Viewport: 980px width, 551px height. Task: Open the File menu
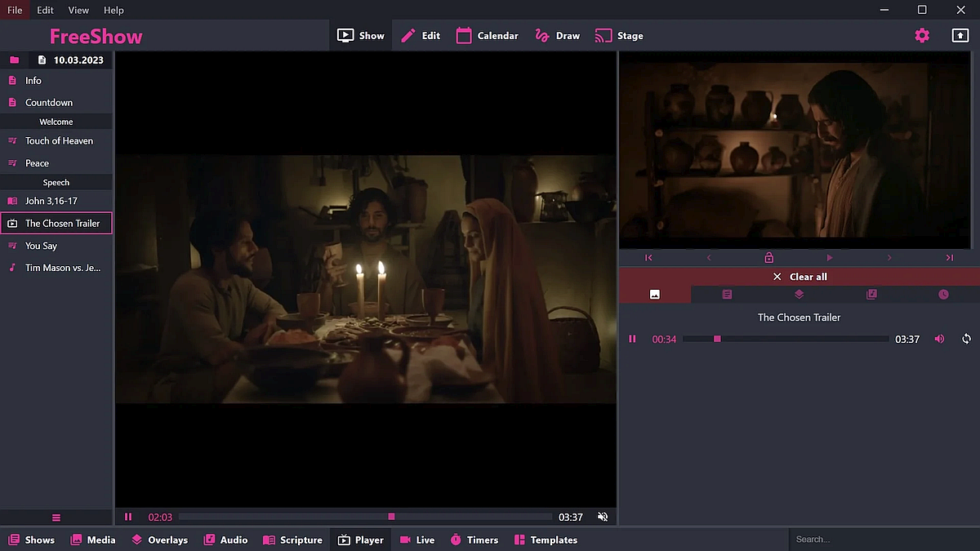(x=15, y=10)
